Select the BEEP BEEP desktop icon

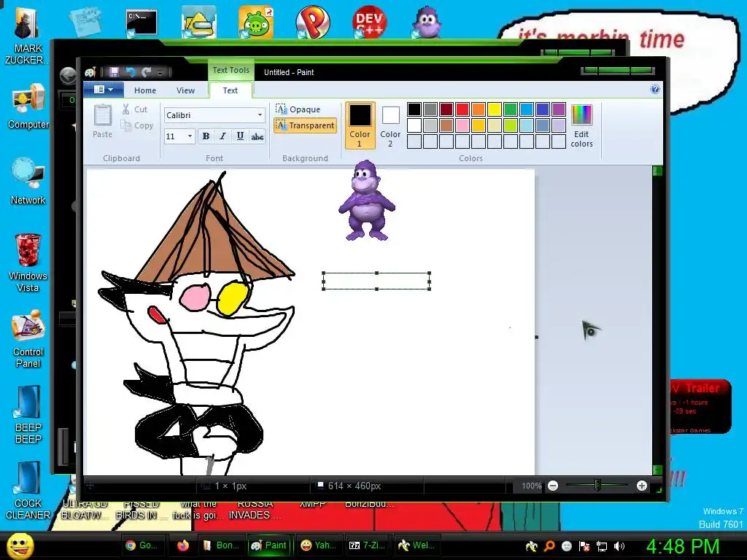pos(28,415)
